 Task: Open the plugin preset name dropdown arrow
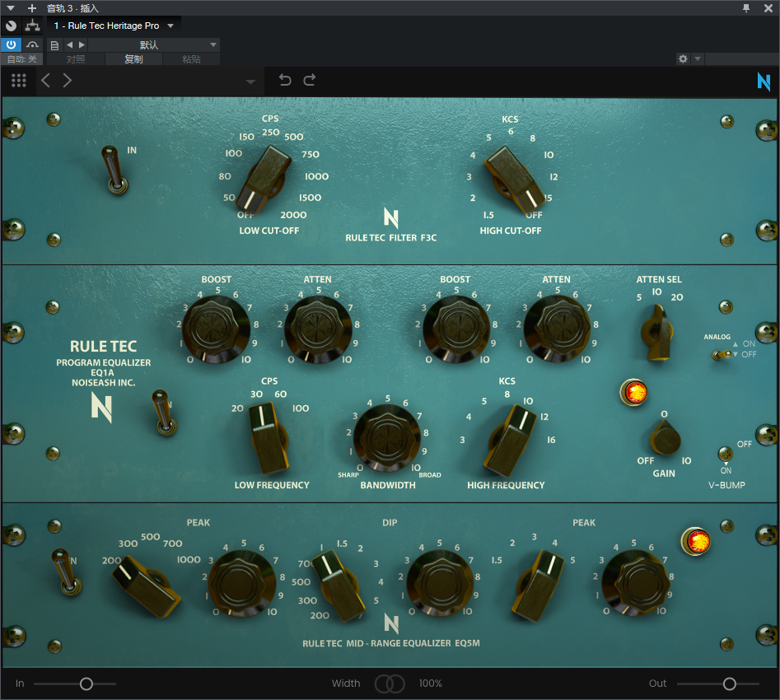point(250,82)
